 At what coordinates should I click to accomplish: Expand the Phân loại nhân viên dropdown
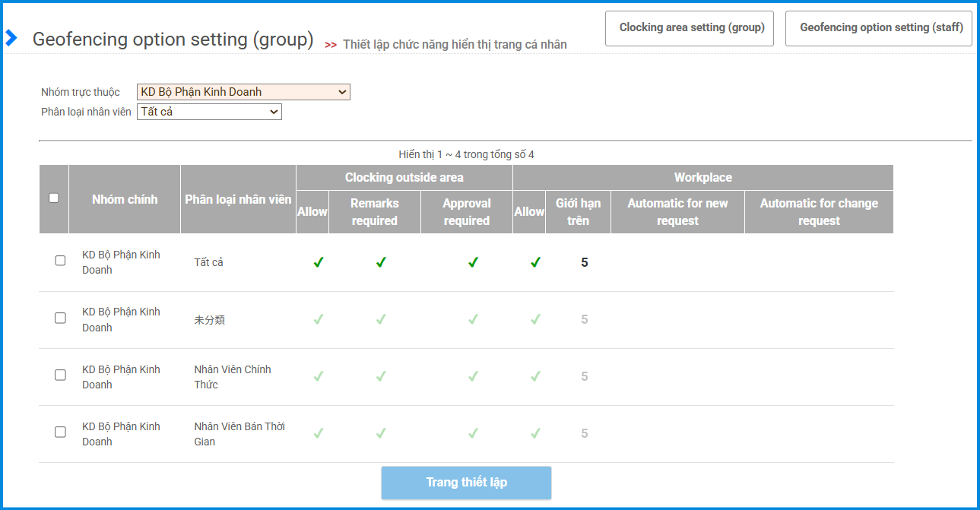209,112
